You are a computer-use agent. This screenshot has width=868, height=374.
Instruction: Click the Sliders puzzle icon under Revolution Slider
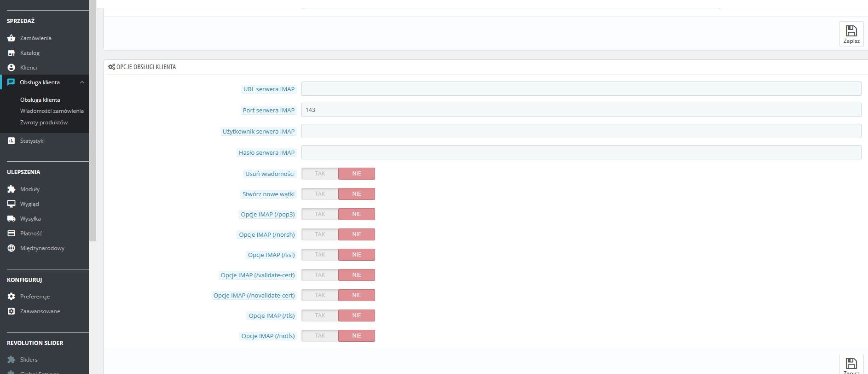click(x=12, y=360)
